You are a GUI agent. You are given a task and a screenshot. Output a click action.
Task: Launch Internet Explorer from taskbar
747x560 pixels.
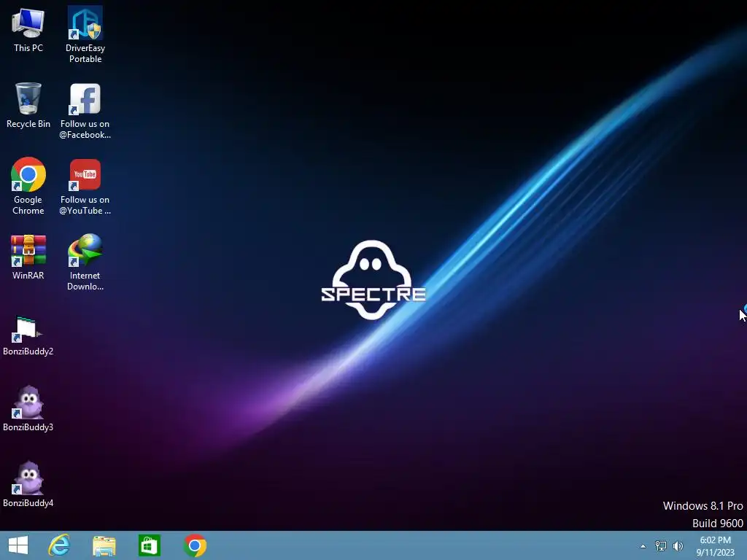[59, 545]
